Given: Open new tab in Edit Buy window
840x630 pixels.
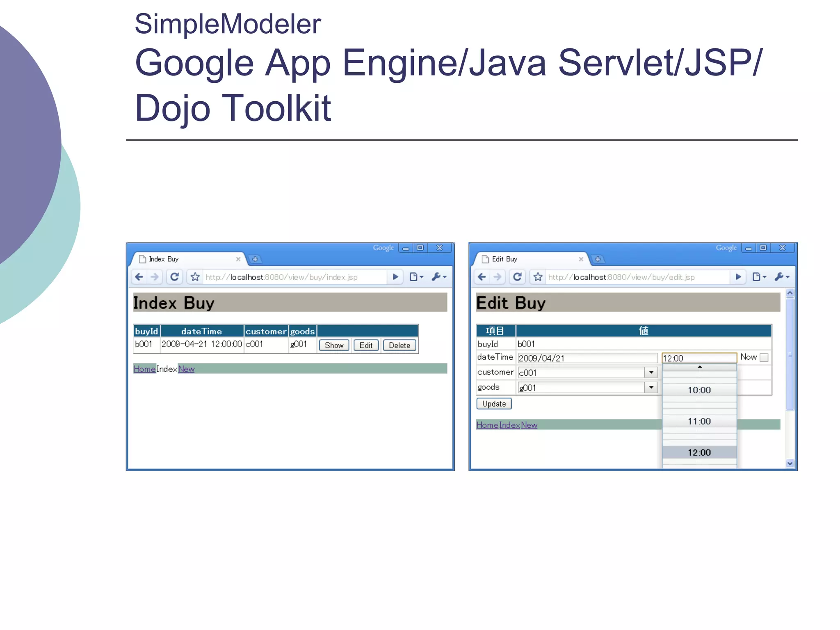Looking at the screenshot, I should 598,259.
